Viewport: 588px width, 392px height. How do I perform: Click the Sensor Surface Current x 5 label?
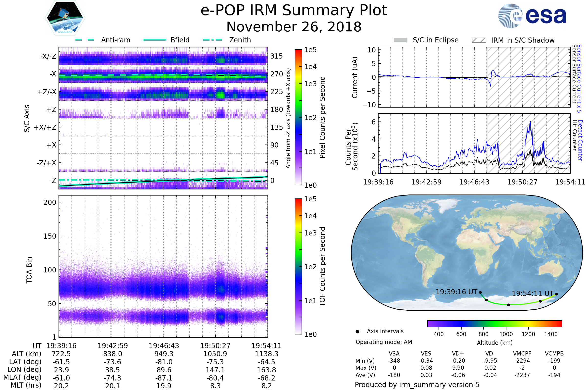[579, 78]
